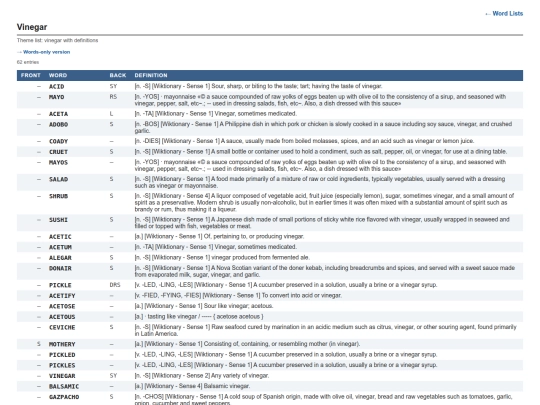This screenshot has width=540, height=405.
Task: Select the word BALSAMIC
Action: 64,386
